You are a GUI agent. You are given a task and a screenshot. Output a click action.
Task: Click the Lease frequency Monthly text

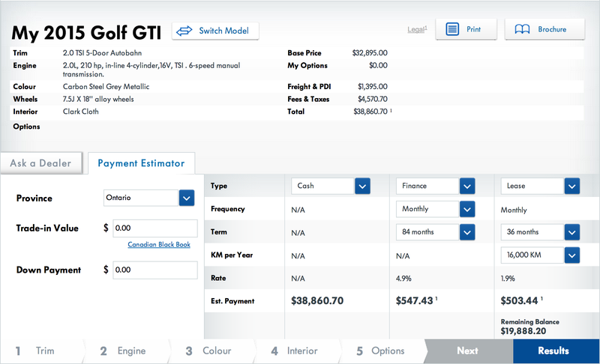(x=514, y=210)
